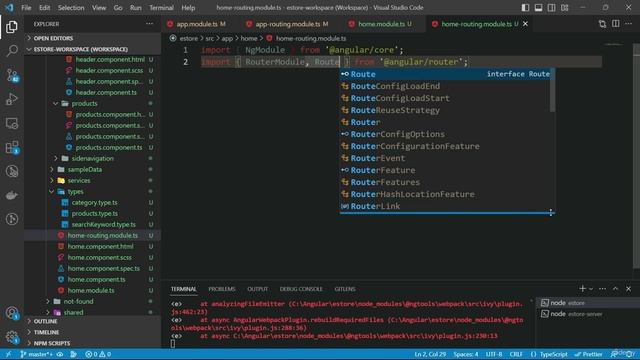Click the open changes icon in editor toolbar
Image resolution: width=640 pixels, height=360 pixels.
[x=602, y=24]
